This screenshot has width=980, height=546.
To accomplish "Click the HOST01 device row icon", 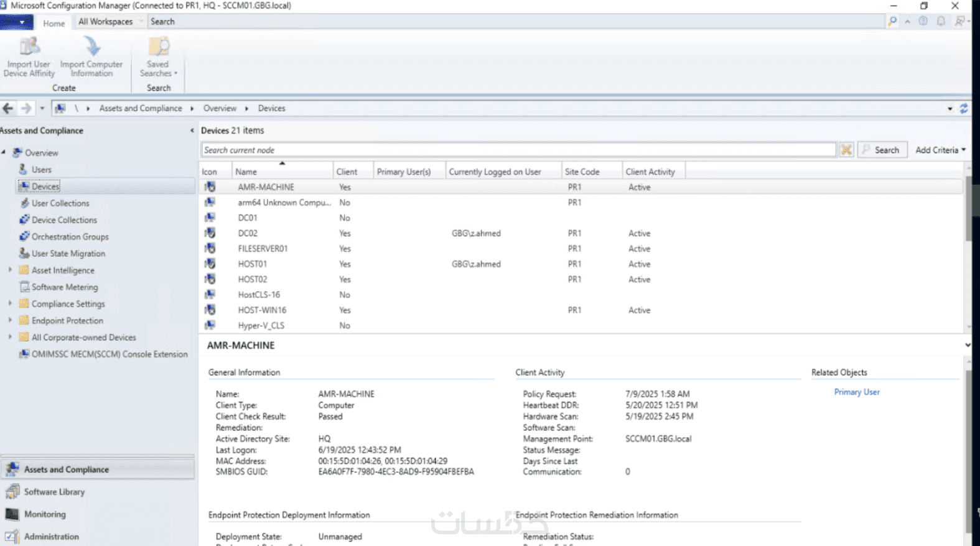I will [x=210, y=264].
